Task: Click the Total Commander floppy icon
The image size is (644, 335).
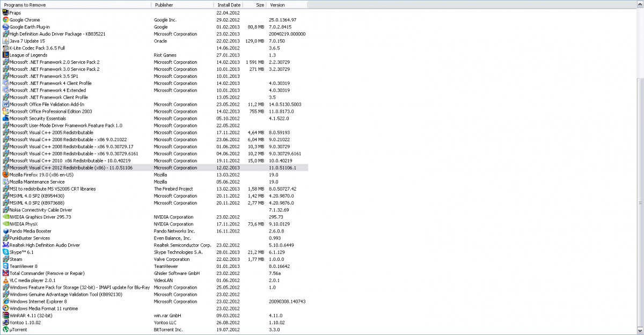Action: [x=5, y=273]
